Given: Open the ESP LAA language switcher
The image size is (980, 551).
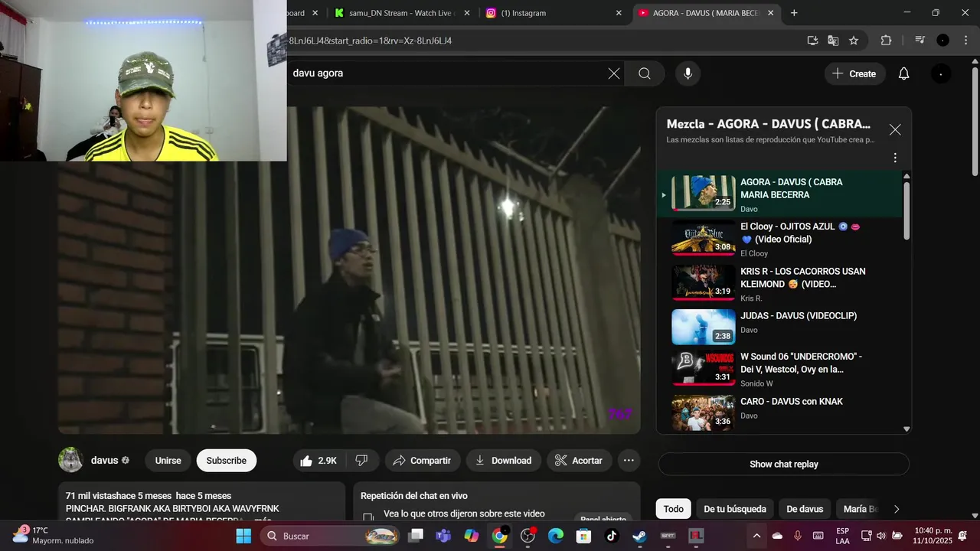Looking at the screenshot, I should point(842,536).
